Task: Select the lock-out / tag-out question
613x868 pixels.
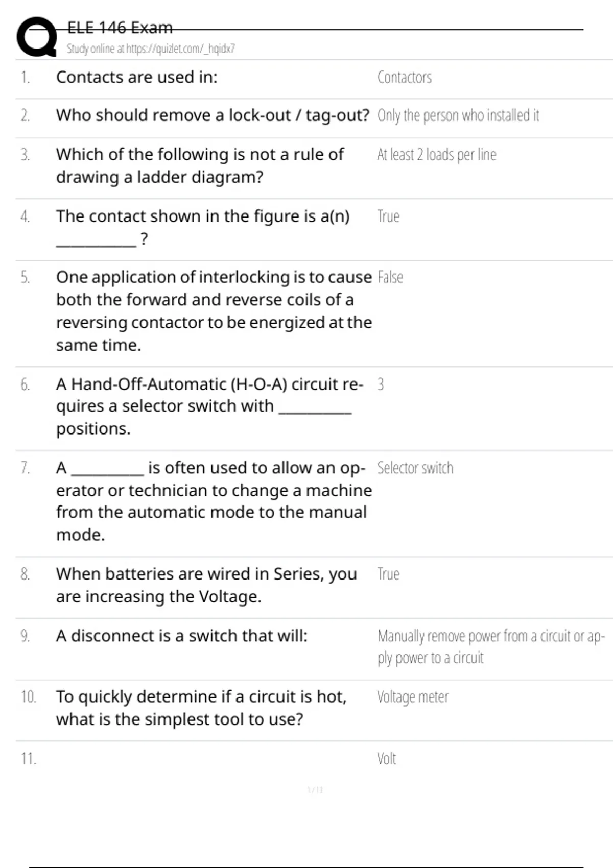Action: (x=213, y=115)
